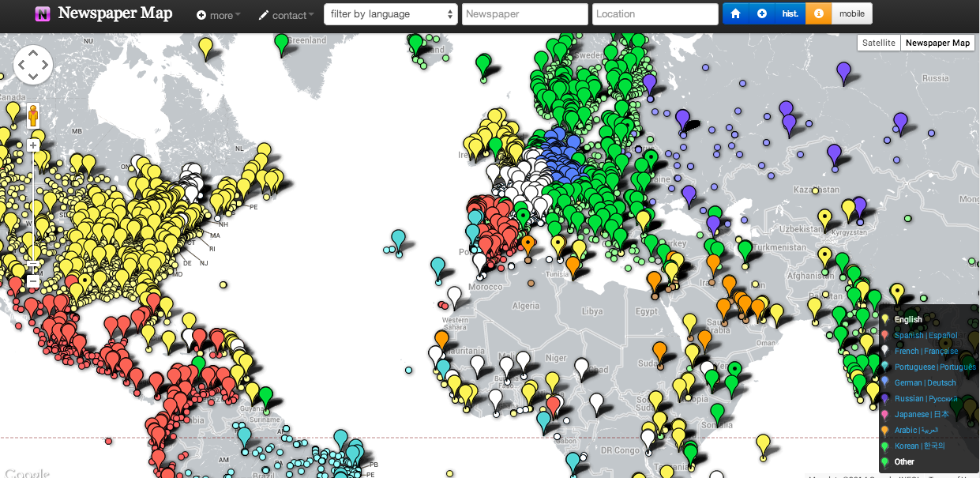Click the white marker over Chad
Viewport: 980px width, 478px height.
(582, 367)
